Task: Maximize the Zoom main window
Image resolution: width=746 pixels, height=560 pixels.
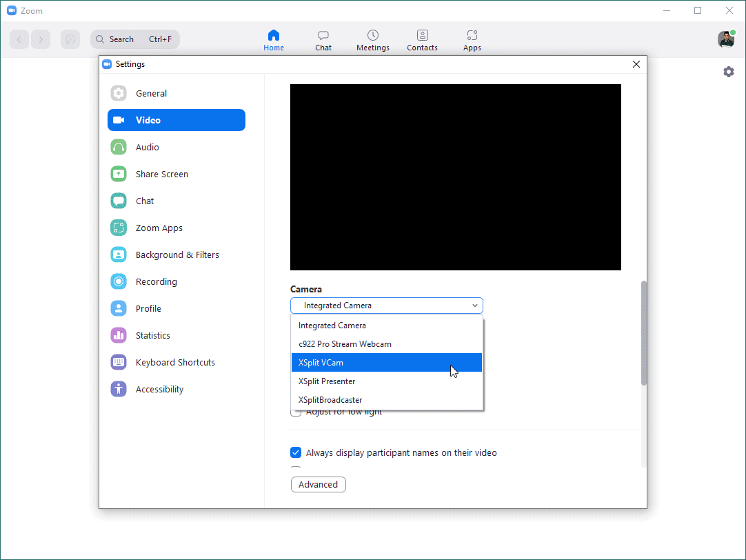Action: click(698, 10)
